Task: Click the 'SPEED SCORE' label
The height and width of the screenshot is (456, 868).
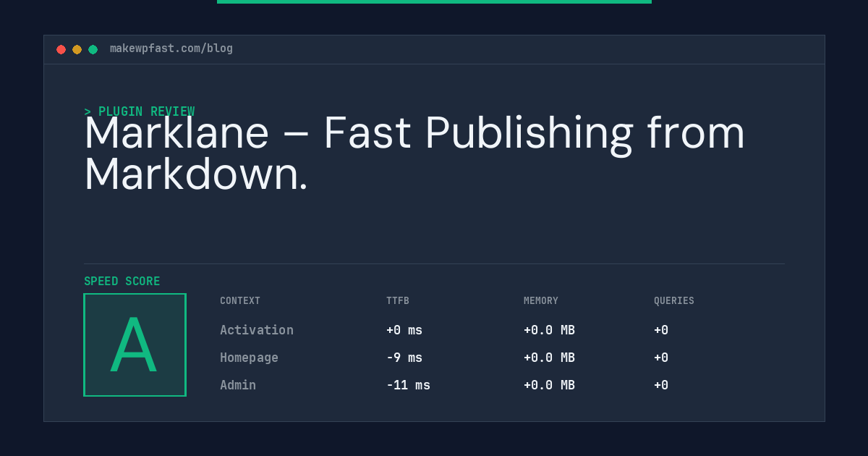Action: click(x=122, y=281)
